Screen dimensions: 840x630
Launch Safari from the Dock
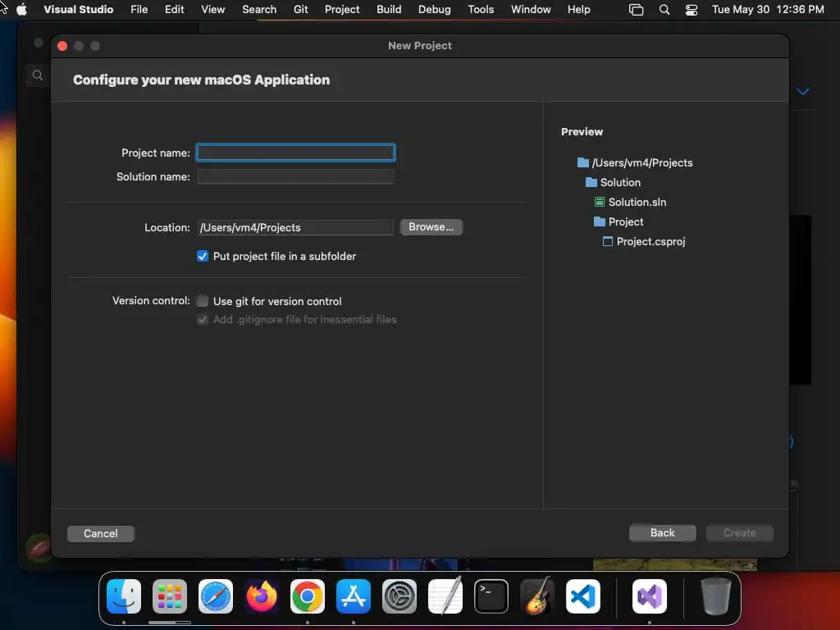pyautogui.click(x=216, y=596)
